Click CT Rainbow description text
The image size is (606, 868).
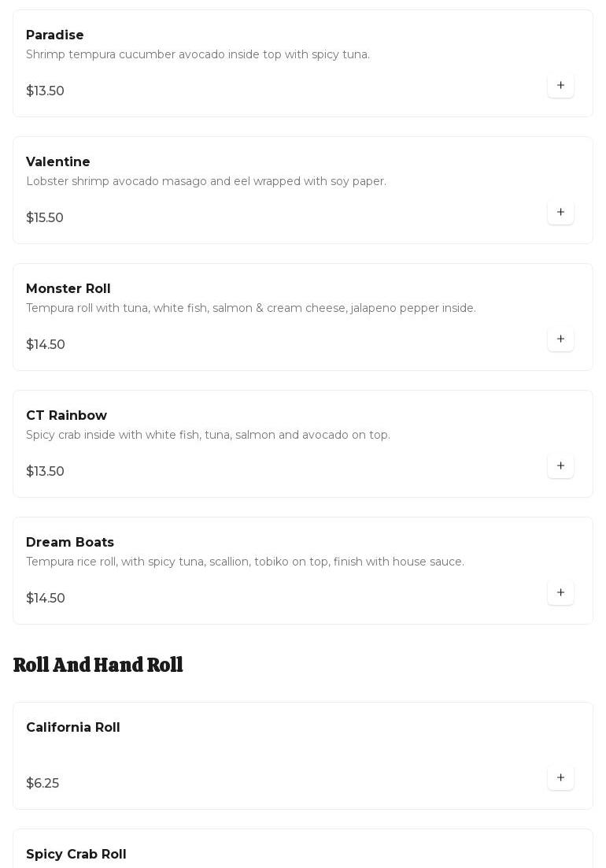208,436
